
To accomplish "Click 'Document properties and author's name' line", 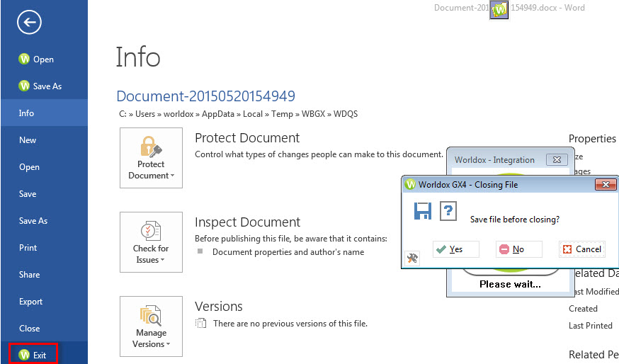I will (288, 252).
